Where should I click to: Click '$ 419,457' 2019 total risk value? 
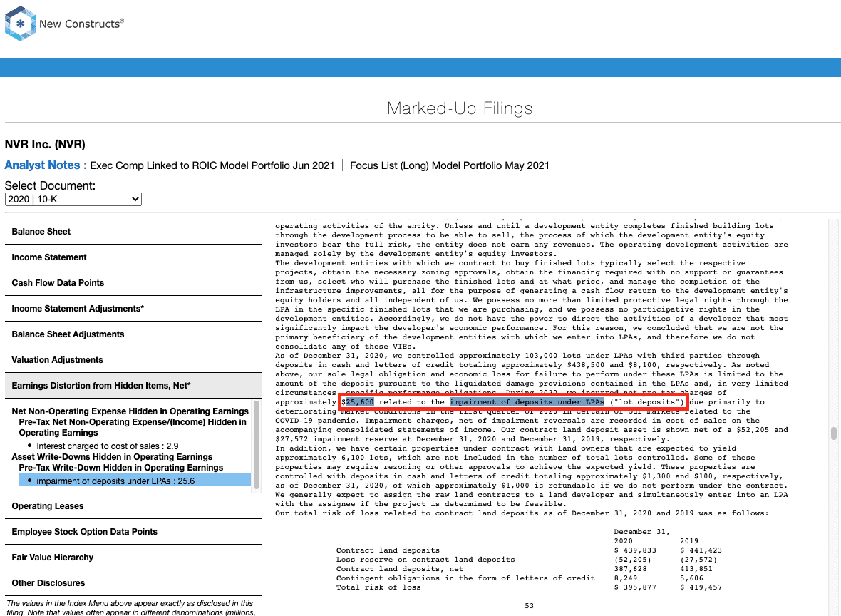click(701, 587)
